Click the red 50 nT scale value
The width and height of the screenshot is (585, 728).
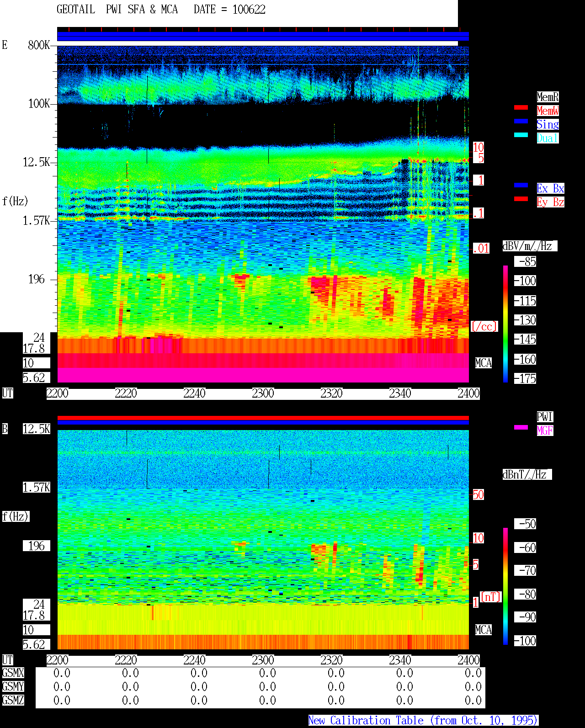478,494
